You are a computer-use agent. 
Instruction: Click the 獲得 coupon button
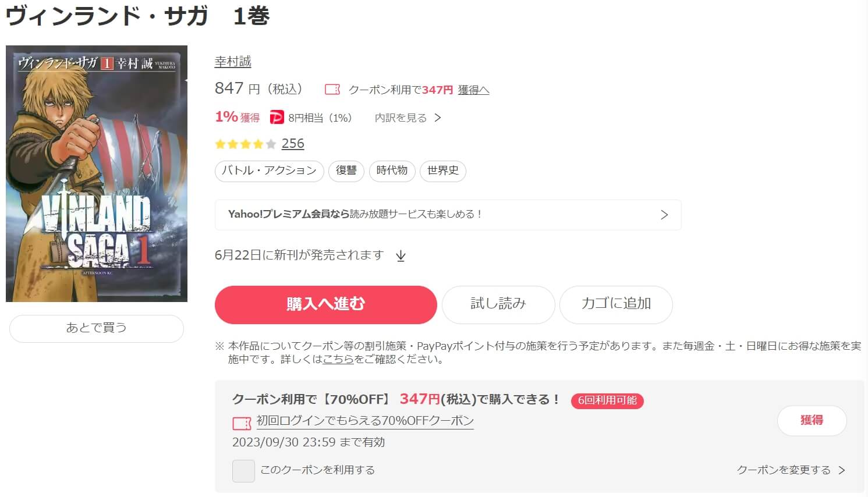point(812,420)
